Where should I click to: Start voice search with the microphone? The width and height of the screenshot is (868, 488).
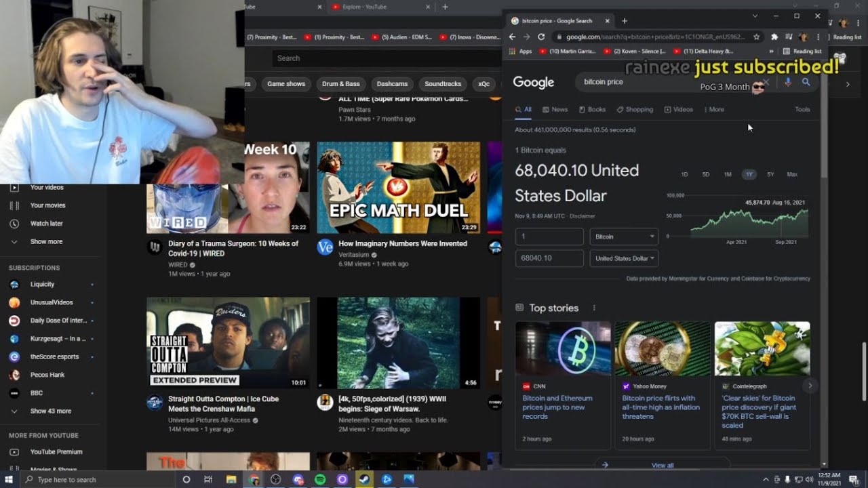click(787, 82)
